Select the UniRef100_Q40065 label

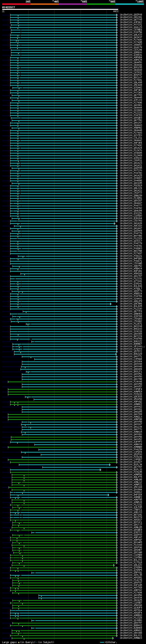pos(131,334)
